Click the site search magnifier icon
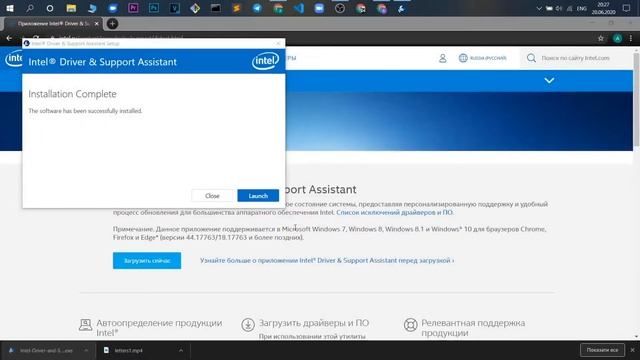The image size is (640, 360). point(531,58)
